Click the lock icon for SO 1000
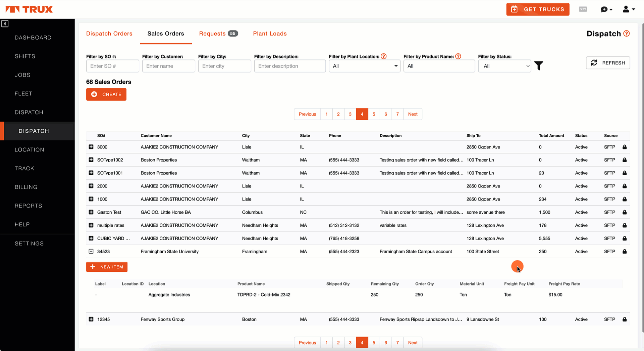Viewport: 644px width, 351px height. point(625,199)
